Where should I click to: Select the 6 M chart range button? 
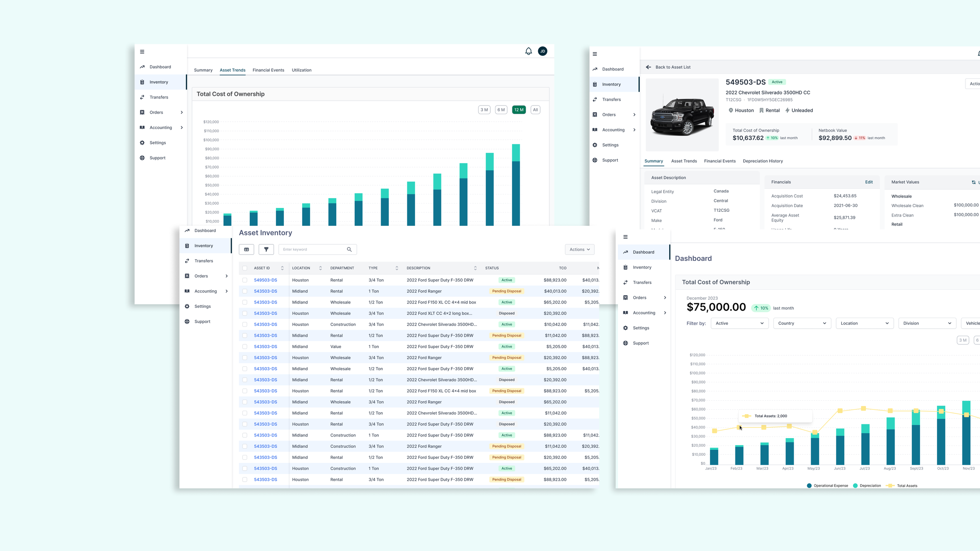coord(501,110)
